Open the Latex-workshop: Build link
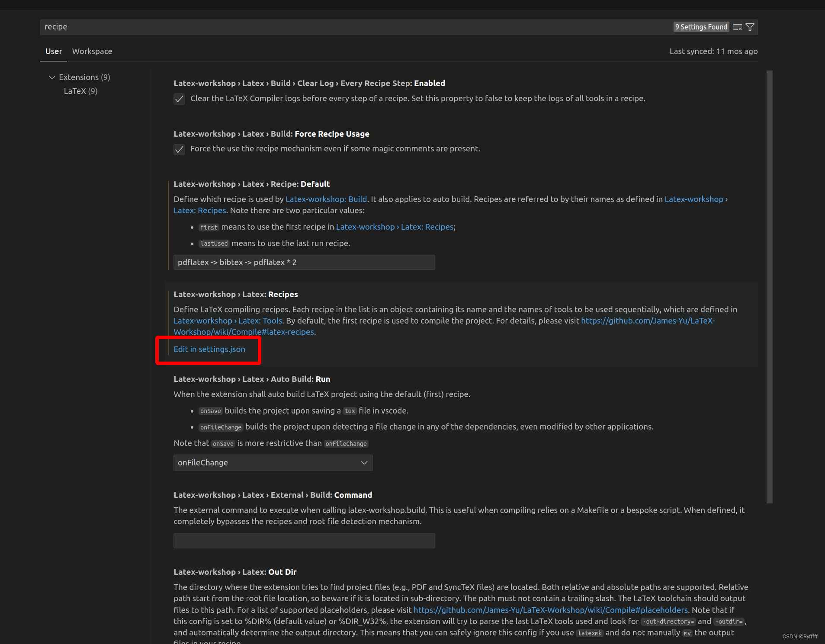The width and height of the screenshot is (825, 644). (x=326, y=199)
